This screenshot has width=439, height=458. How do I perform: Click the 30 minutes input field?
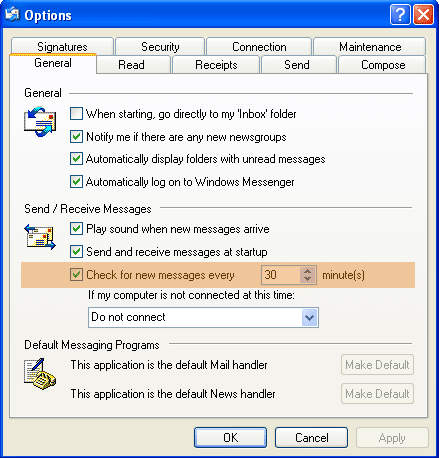[281, 275]
